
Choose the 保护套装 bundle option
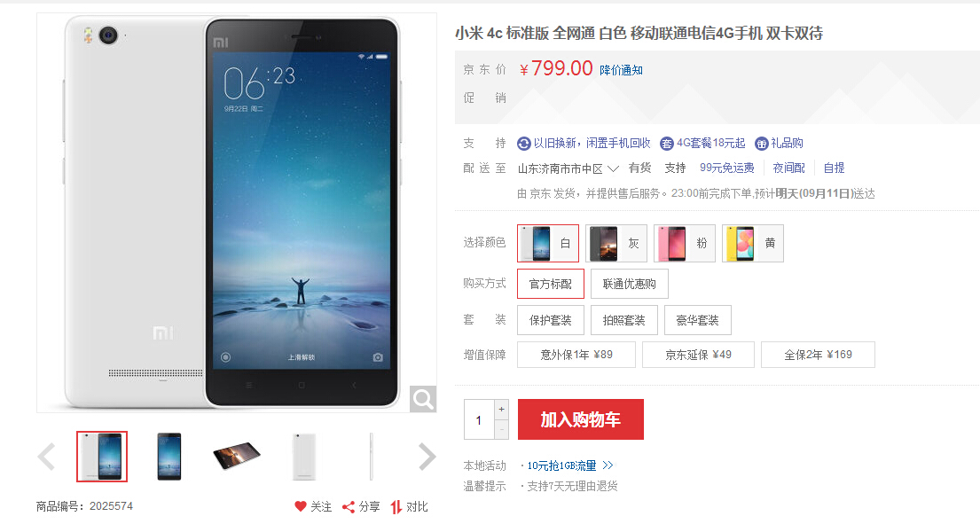tap(551, 320)
